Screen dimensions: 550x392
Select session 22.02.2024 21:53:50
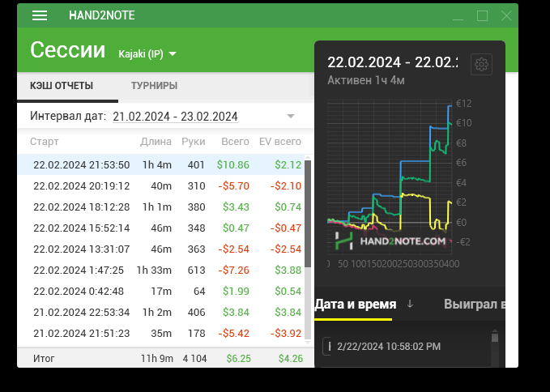tap(160, 164)
